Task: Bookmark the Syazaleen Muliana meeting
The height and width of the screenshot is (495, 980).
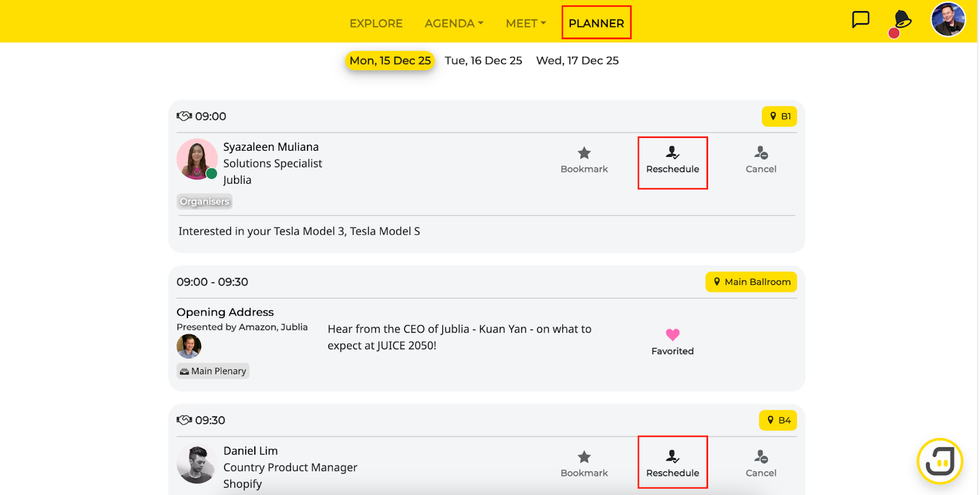Action: click(584, 161)
